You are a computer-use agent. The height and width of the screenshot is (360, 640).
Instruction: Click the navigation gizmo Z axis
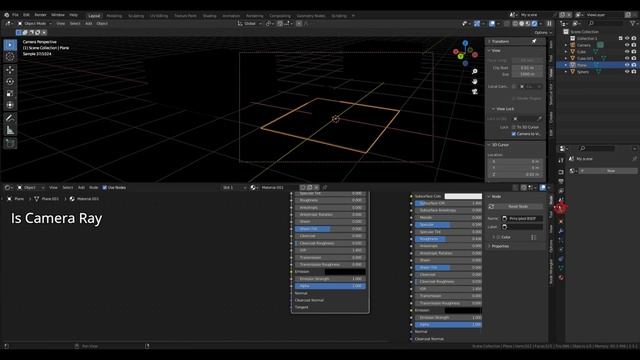[465, 43]
